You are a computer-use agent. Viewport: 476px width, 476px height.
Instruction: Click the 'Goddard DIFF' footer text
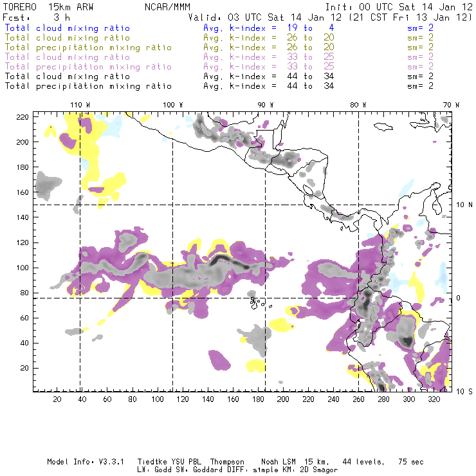(218, 470)
